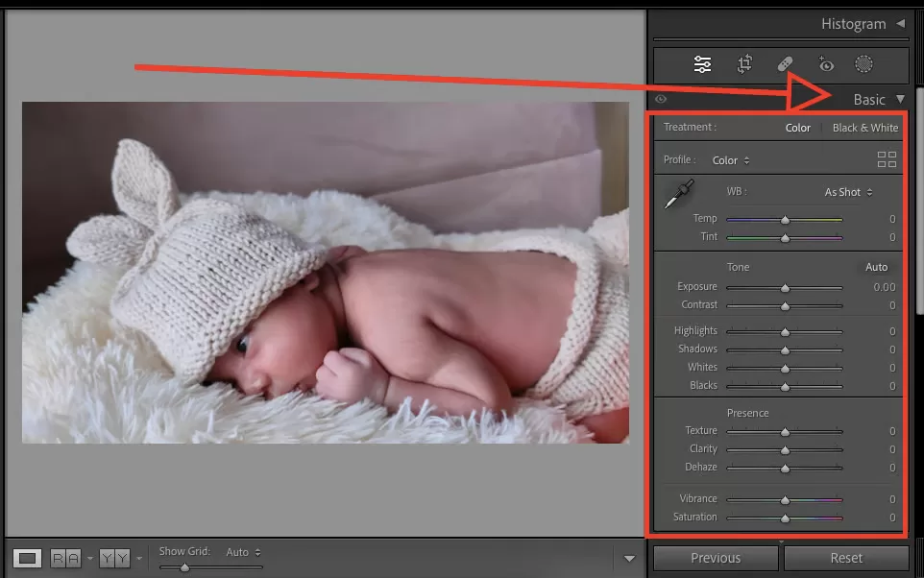Click the Texture slider handle
Image resolution: width=924 pixels, height=578 pixels.
pyautogui.click(x=785, y=432)
